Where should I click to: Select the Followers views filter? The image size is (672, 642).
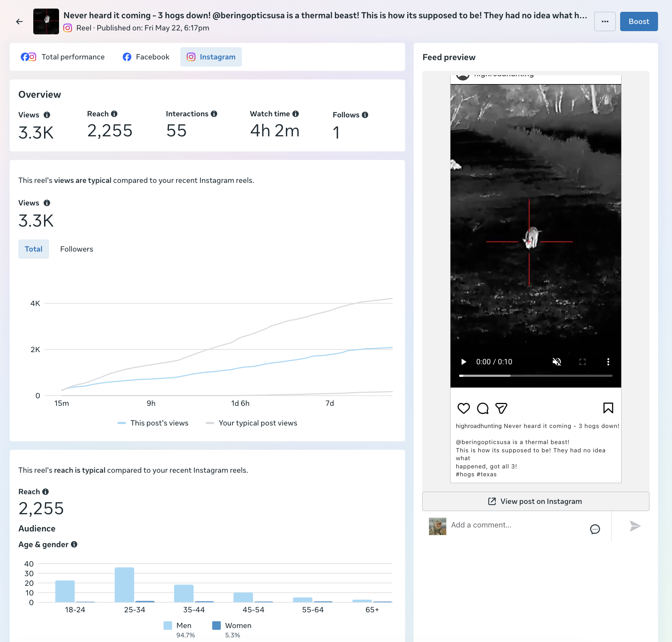tap(77, 249)
